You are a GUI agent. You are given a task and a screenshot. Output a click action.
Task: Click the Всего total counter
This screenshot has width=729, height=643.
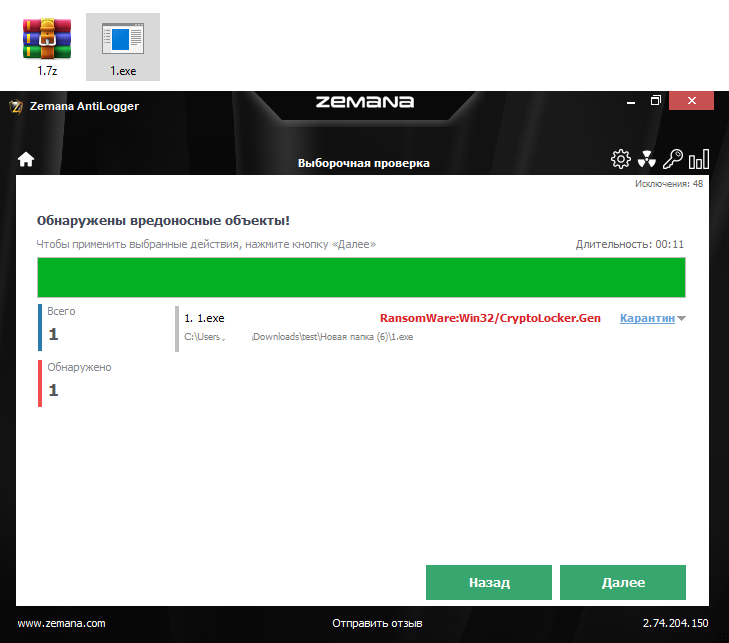60,327
